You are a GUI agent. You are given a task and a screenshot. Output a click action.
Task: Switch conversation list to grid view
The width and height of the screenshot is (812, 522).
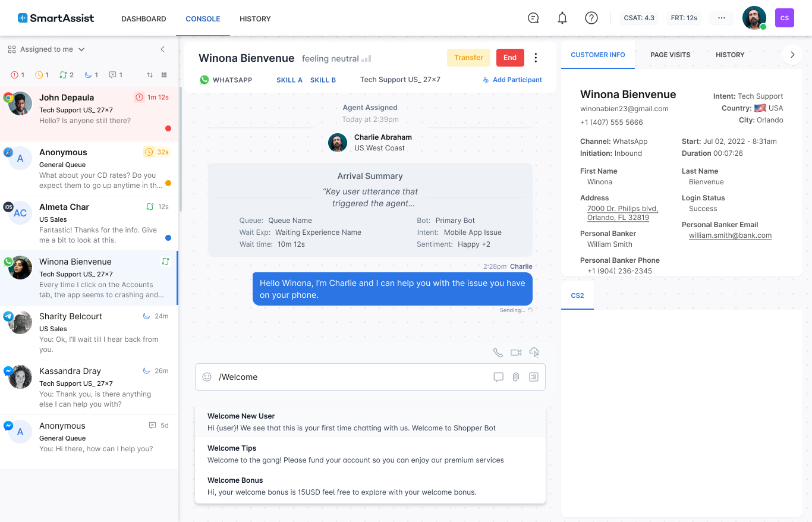[164, 75]
